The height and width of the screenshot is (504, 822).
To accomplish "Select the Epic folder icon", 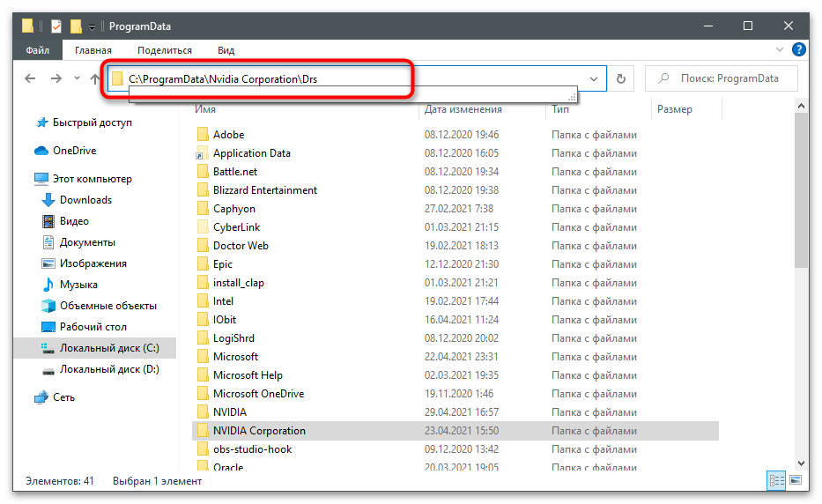I will 203,264.
